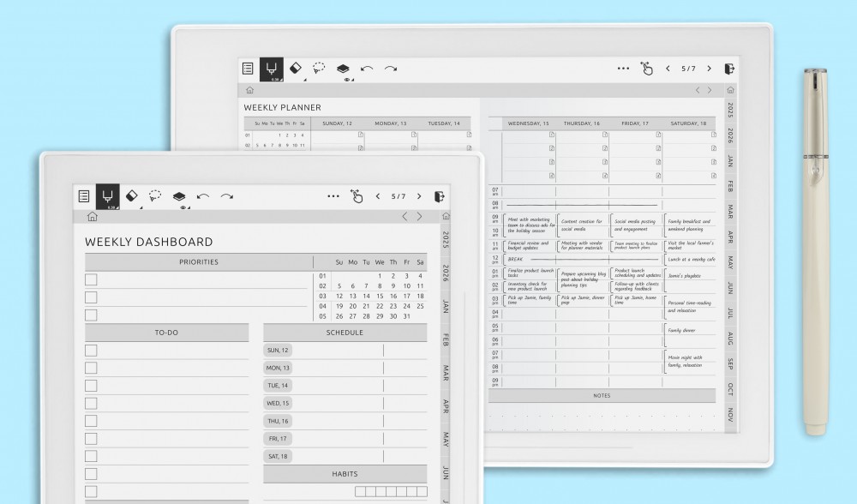The image size is (857, 504).
Task: Open the touch gesture mode icon
Action: point(357,197)
